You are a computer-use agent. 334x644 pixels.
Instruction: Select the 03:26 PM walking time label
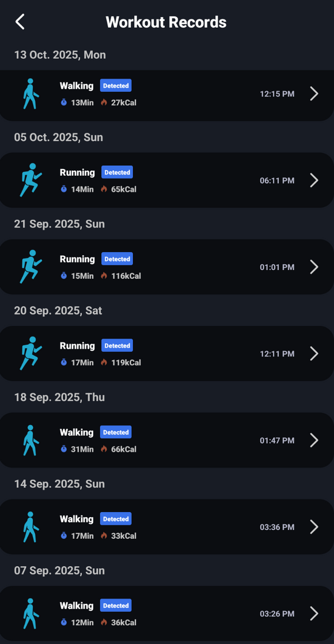click(277, 614)
